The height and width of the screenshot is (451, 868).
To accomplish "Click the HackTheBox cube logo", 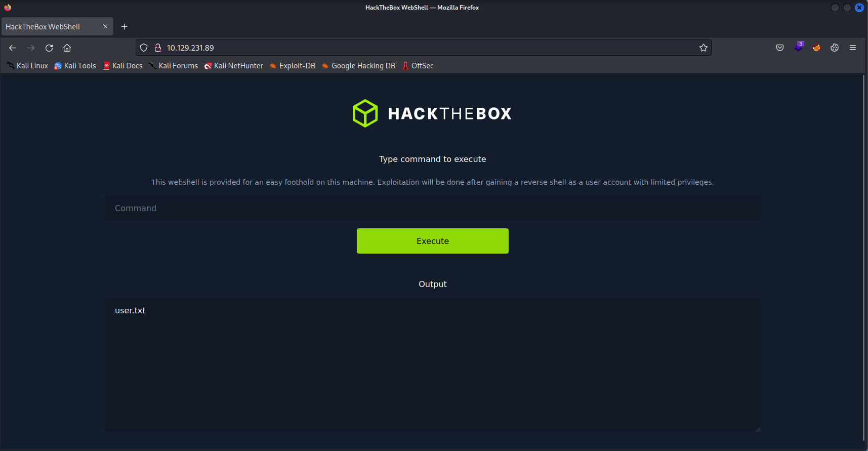I will click(x=365, y=113).
